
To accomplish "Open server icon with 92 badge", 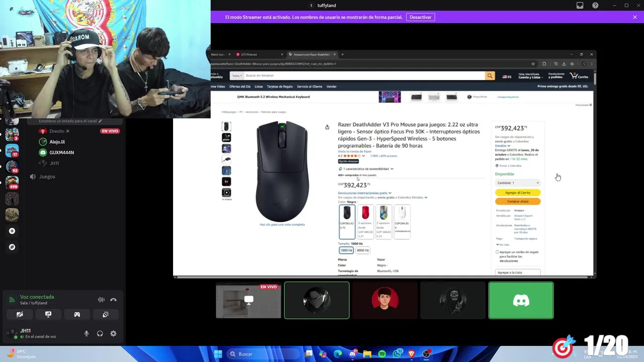I will pyautogui.click(x=12, y=166).
